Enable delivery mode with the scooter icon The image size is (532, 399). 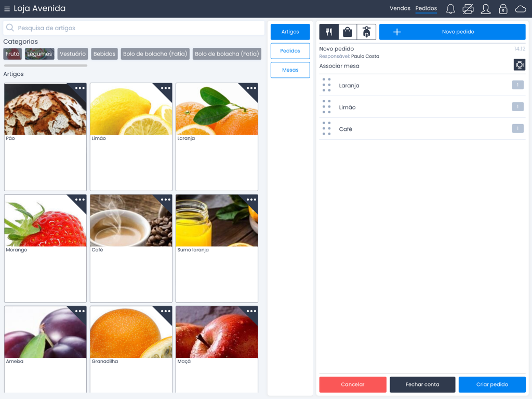(x=366, y=31)
